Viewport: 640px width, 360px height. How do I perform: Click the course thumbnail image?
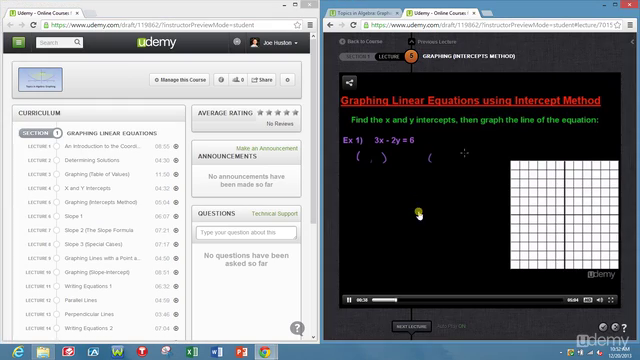pos(40,79)
